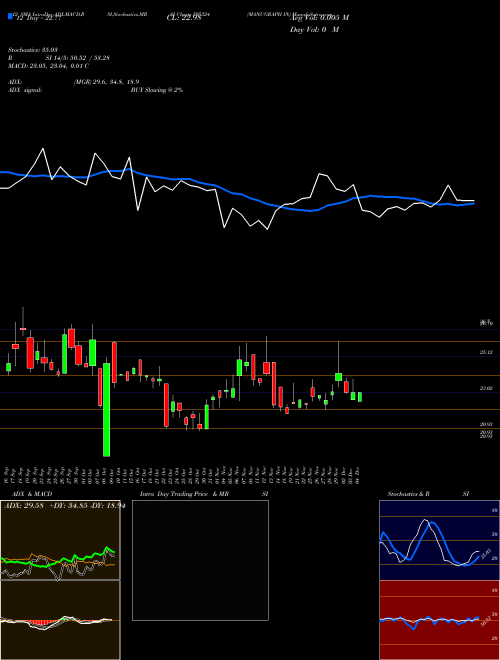Viewport: 500px width, 660px height.
Task: Click the 'BUY Slowing @ 2%' signal text
Action: [157, 90]
